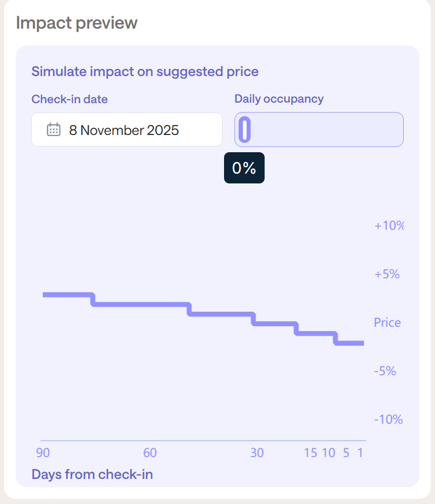Viewport: 435px width, 504px height.
Task: Click the Price baseline axis label
Action: coord(387,323)
